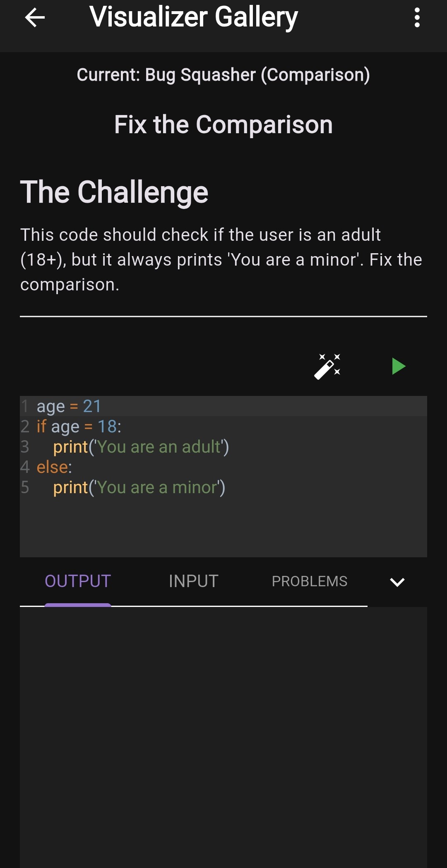The height and width of the screenshot is (868, 447).
Task: Click the number 18 in the code
Action: (107, 427)
